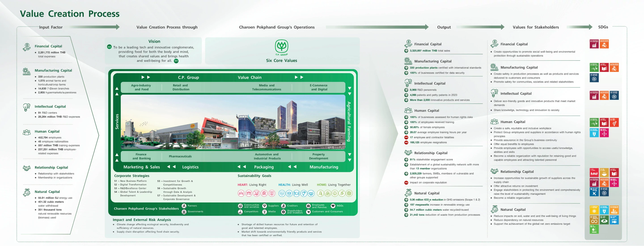The width and height of the screenshot is (644, 246).
Task: Click the Creditors stakeholder icon
Action: [x=284, y=206]
